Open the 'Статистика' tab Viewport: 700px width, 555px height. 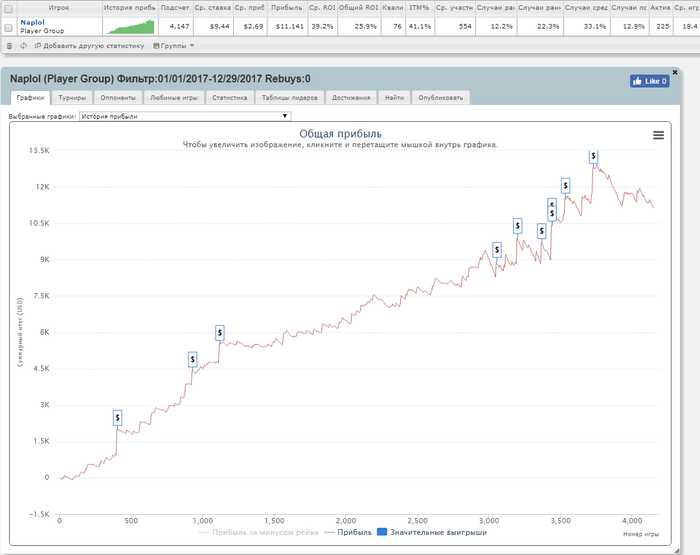tap(229, 98)
